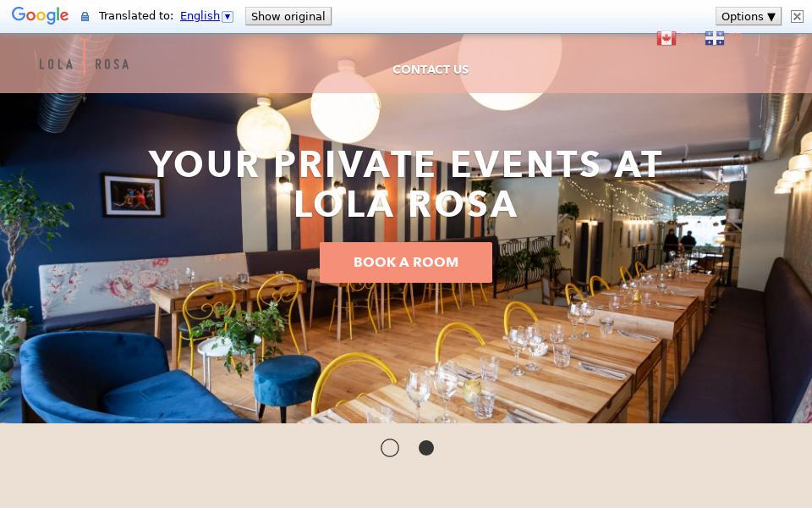The image size is (812, 508).
Task: Click the blue lock icon
Action: 85,17
